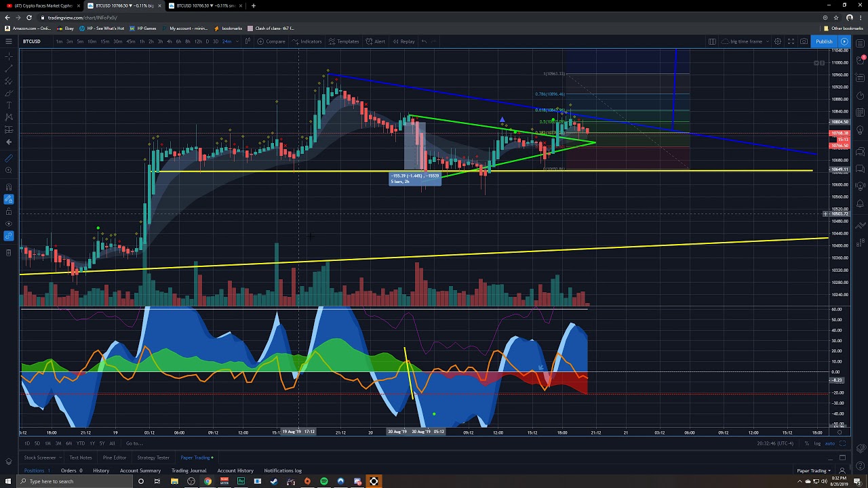This screenshot has width=868, height=488.
Task: Open a new browser tab
Action: coord(254,5)
